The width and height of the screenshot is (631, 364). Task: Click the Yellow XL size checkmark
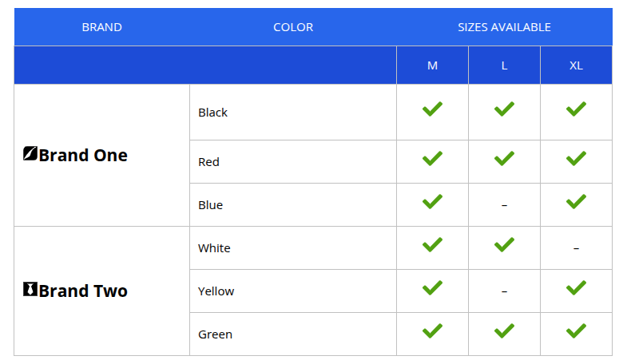coord(576,287)
